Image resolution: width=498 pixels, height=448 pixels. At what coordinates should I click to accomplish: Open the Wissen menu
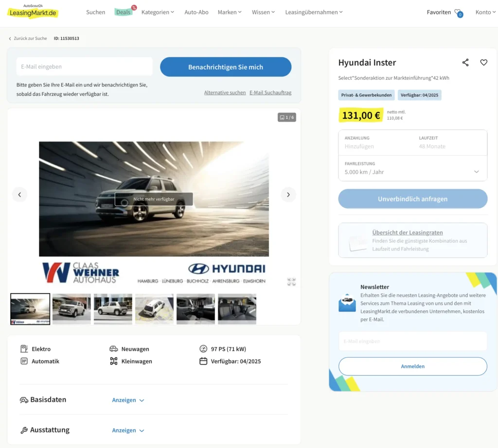[x=263, y=12]
